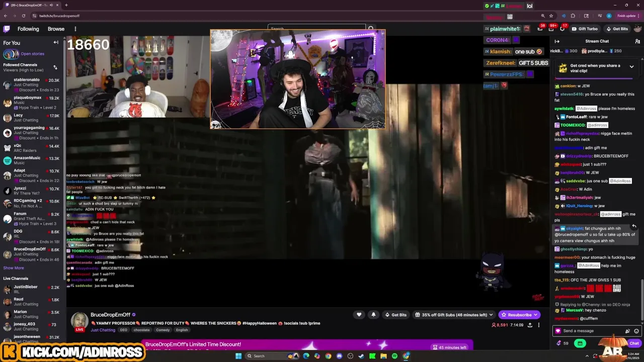Click Get Bits in top navigation
644x362 pixels.
point(617,29)
